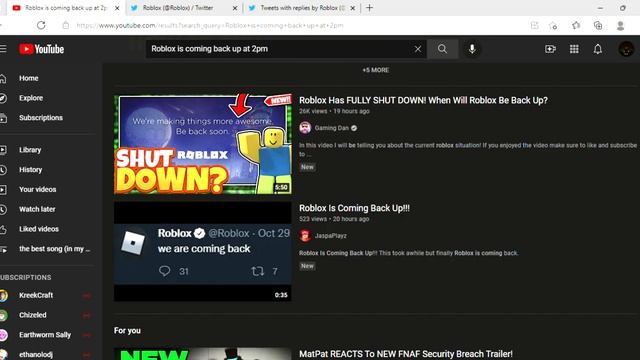Open Watch later in sidebar

point(37,209)
